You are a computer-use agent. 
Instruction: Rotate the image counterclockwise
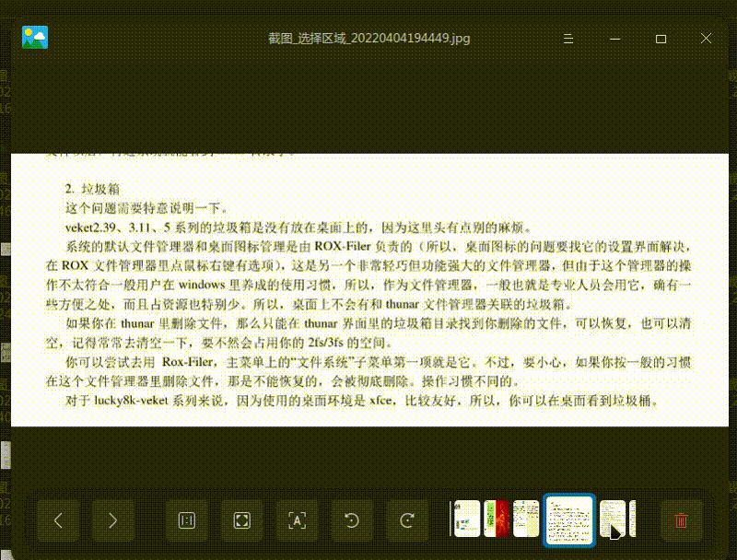point(351,520)
